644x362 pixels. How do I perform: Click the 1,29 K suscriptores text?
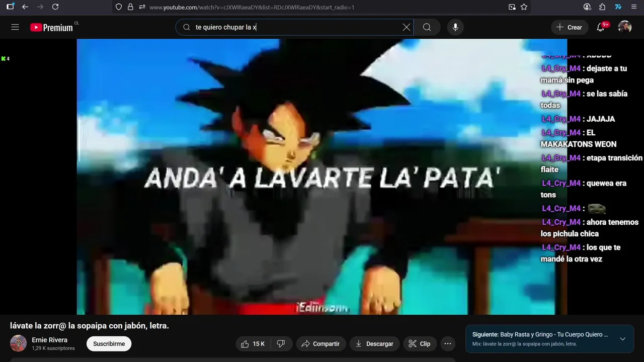[x=53, y=348]
